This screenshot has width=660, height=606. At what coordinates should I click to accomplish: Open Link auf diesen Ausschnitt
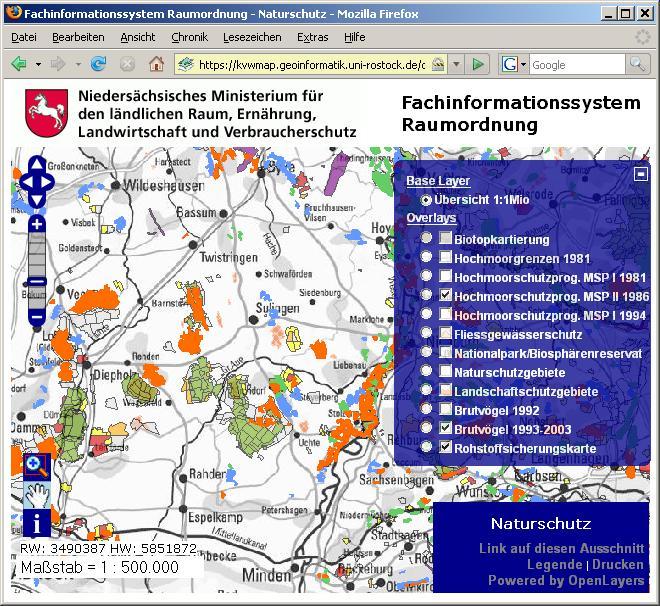pos(561,549)
